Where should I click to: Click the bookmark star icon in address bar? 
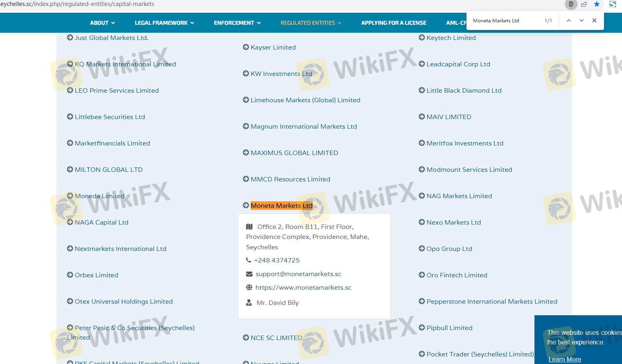pyautogui.click(x=596, y=4)
